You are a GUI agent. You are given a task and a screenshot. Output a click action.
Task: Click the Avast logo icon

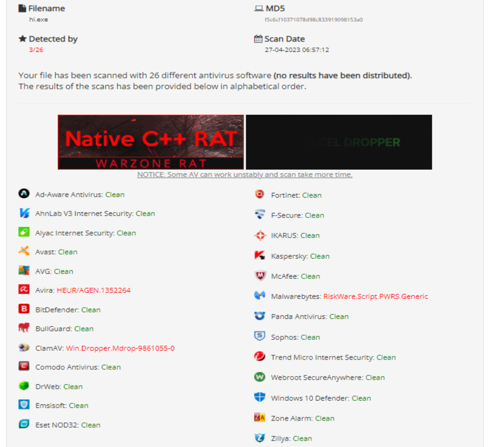click(x=24, y=251)
